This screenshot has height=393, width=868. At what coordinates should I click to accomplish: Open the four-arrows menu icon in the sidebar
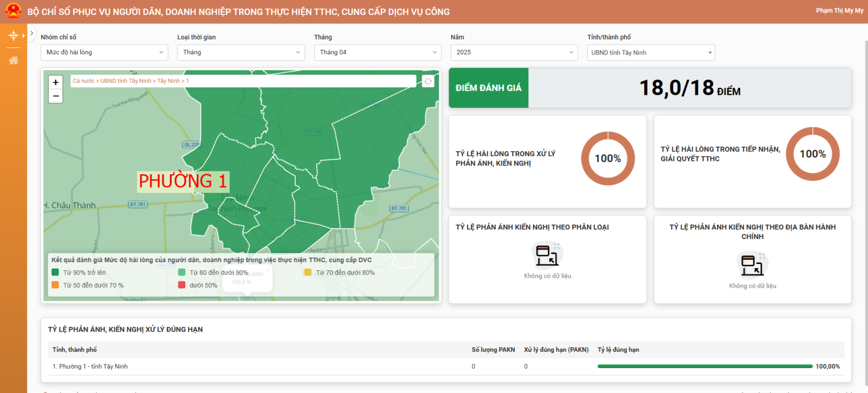[13, 35]
